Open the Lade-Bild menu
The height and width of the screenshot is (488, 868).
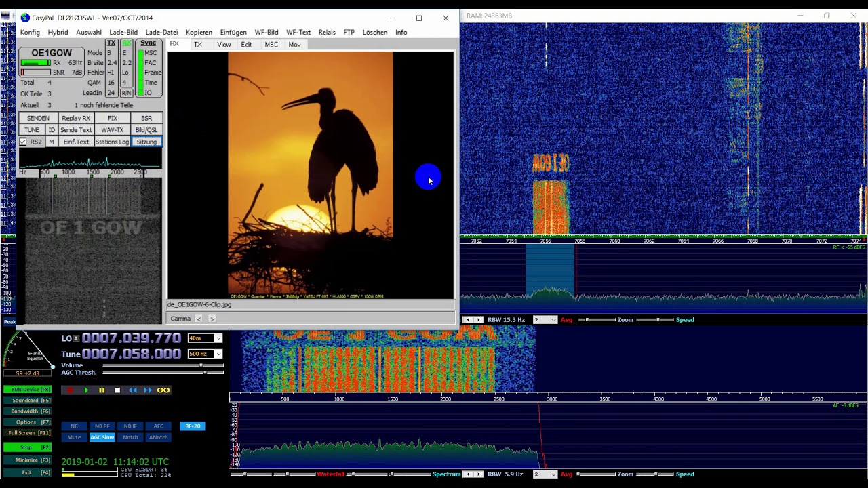point(123,32)
